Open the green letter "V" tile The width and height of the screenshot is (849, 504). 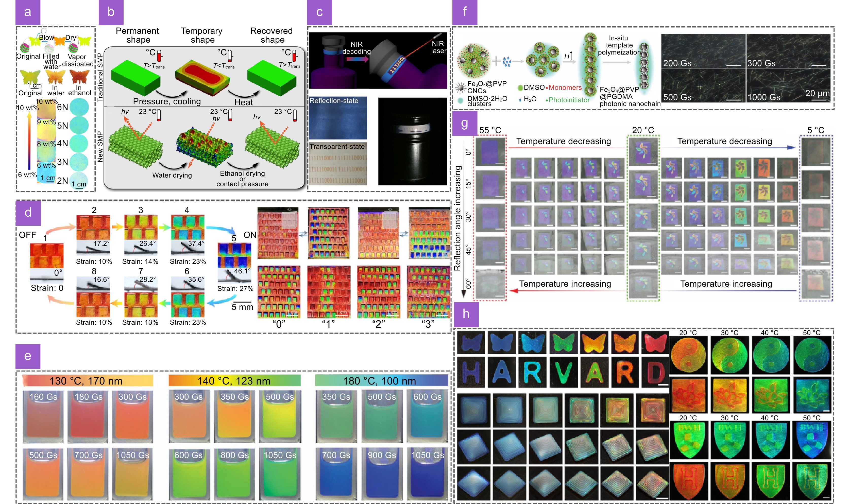point(563,372)
